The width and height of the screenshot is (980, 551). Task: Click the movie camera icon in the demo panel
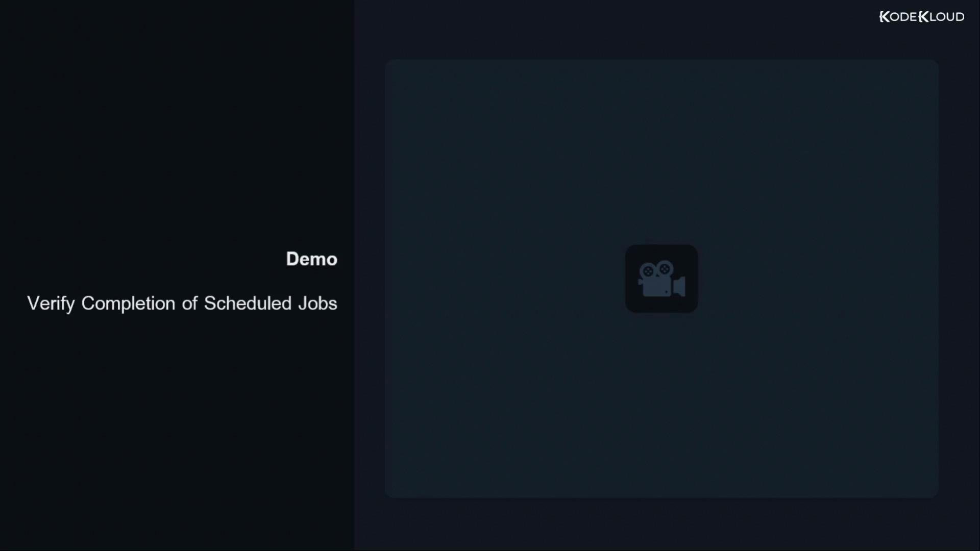(x=661, y=279)
